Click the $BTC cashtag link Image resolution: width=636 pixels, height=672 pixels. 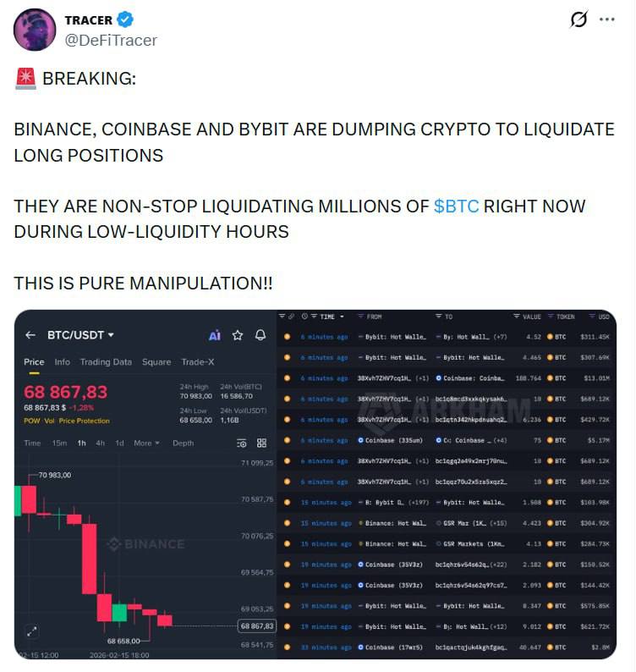pyautogui.click(x=456, y=207)
